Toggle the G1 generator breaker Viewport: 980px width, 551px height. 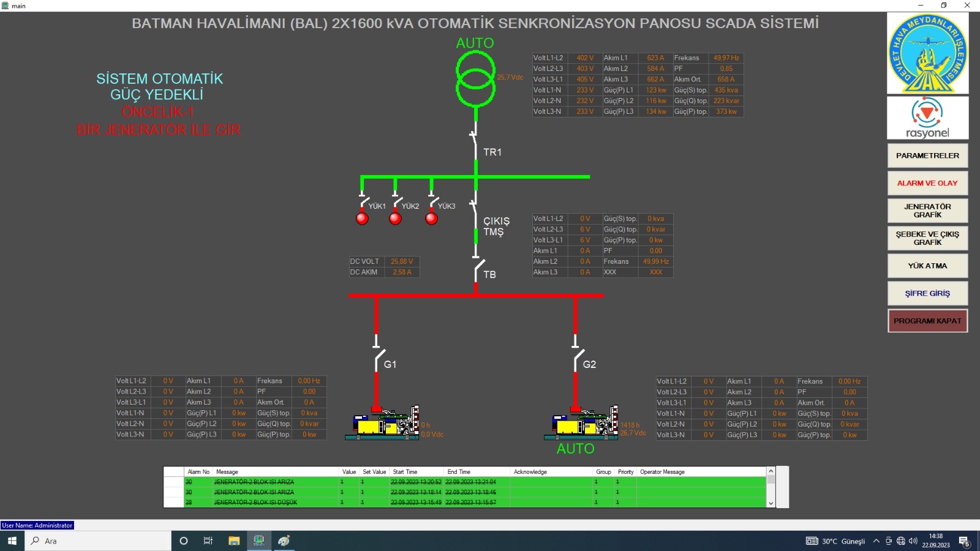point(379,359)
